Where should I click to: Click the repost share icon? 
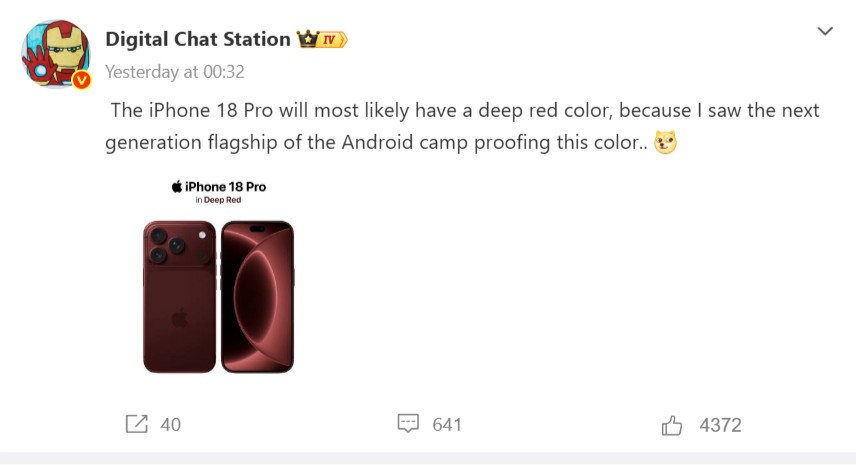136,424
